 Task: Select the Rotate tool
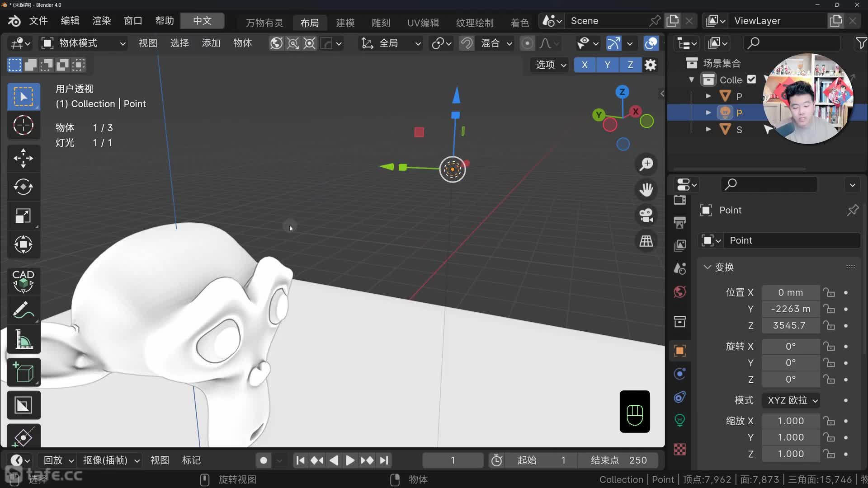pos(23,187)
